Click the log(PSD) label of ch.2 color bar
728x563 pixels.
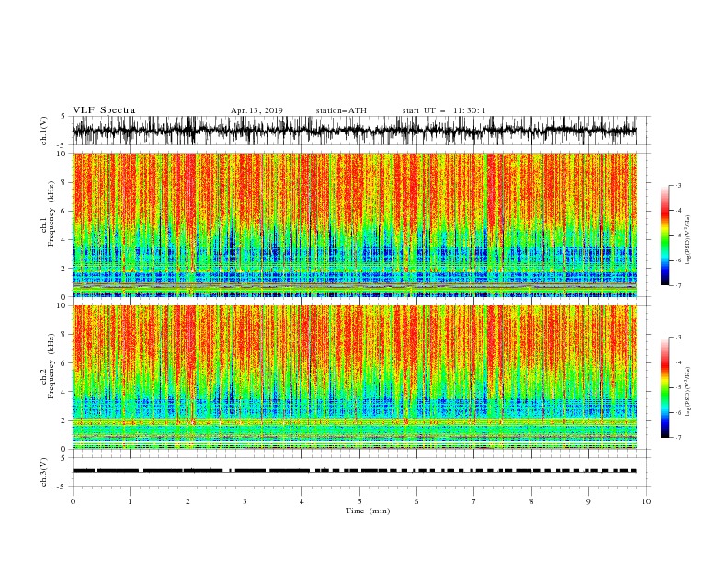click(x=688, y=392)
